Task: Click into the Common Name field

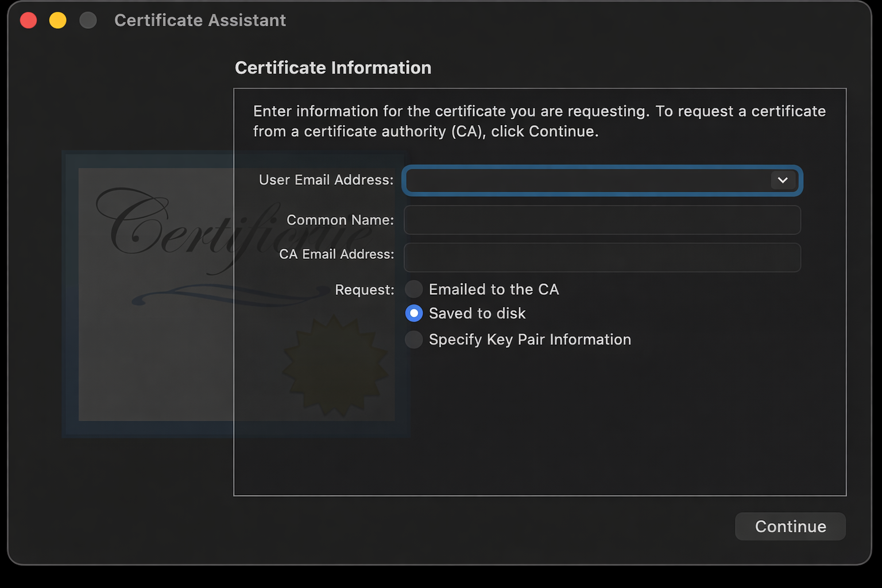Action: (x=602, y=220)
